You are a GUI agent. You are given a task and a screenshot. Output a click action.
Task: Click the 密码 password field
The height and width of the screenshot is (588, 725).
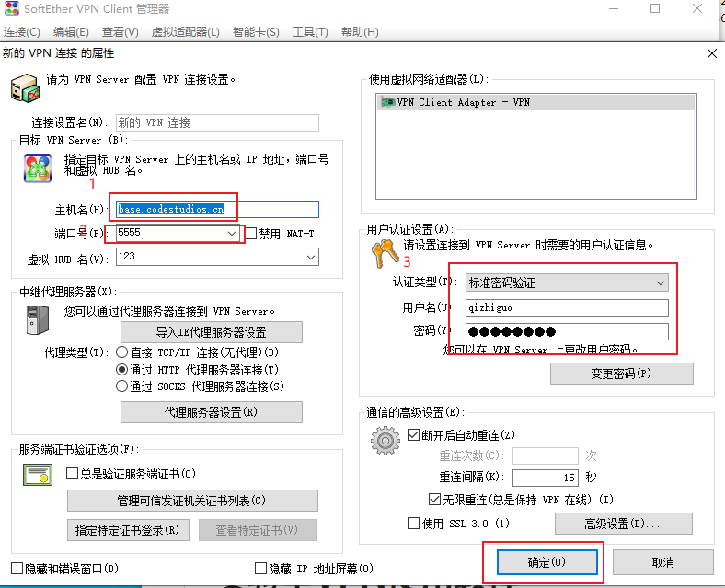(567, 331)
